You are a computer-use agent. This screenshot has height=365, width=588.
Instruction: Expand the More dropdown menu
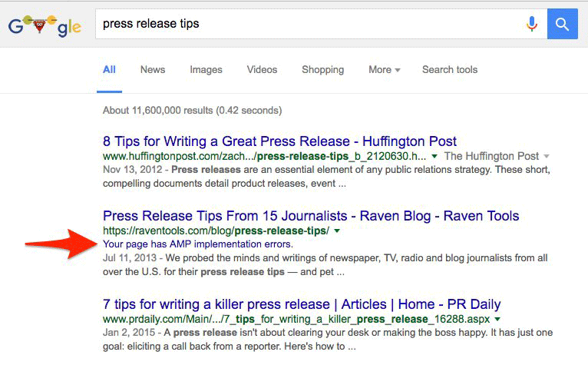pyautogui.click(x=384, y=70)
